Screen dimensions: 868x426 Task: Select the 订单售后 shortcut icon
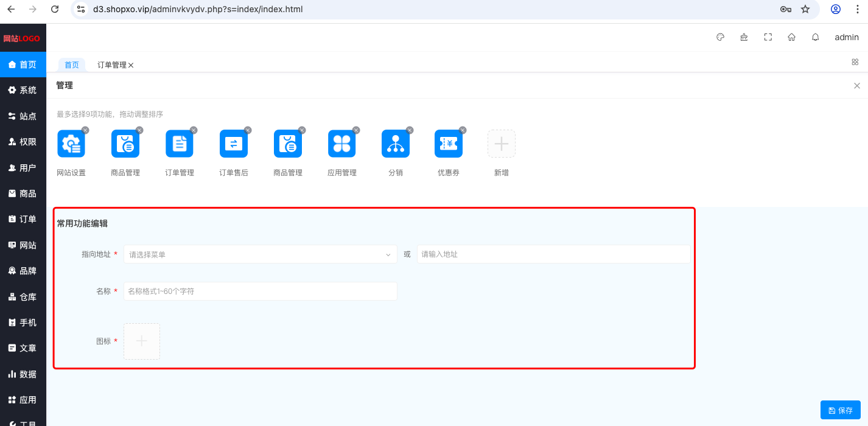(234, 144)
